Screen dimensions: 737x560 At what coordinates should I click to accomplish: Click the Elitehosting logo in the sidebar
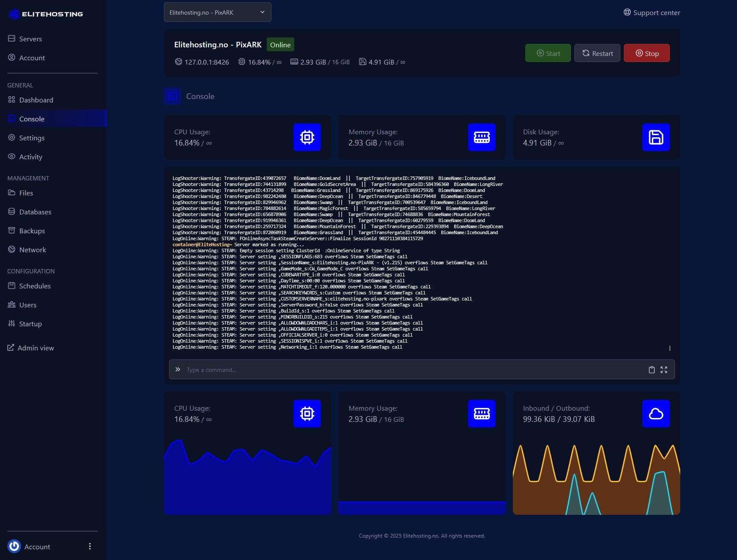tap(45, 13)
